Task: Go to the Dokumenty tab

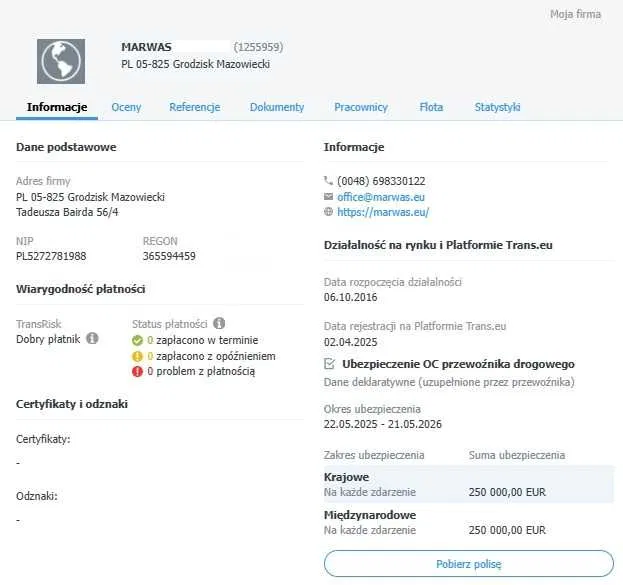Action: (x=277, y=107)
